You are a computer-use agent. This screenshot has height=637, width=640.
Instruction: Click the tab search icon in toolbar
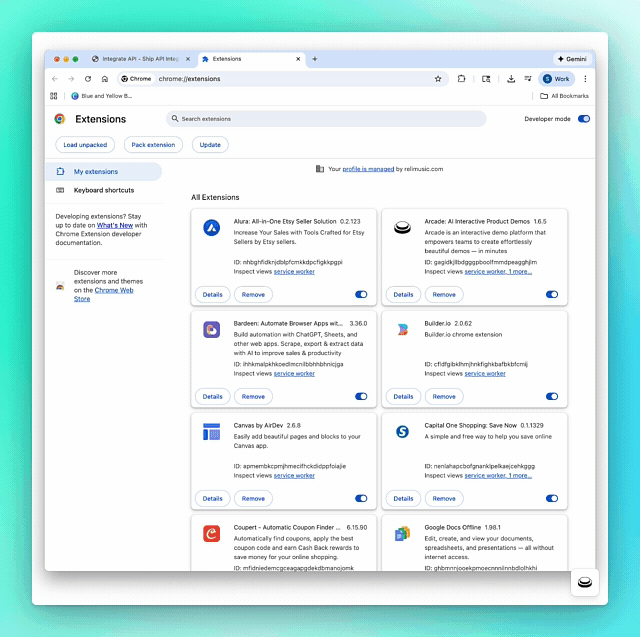[x=486, y=79]
